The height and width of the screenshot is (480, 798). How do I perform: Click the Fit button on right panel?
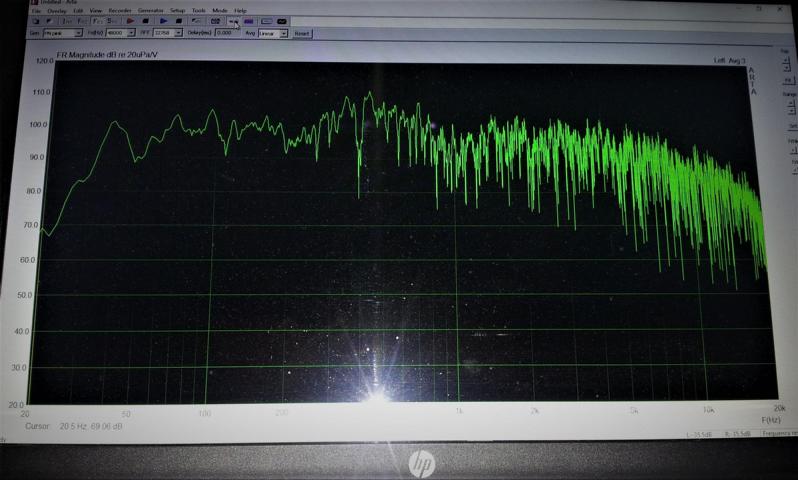tap(789, 80)
